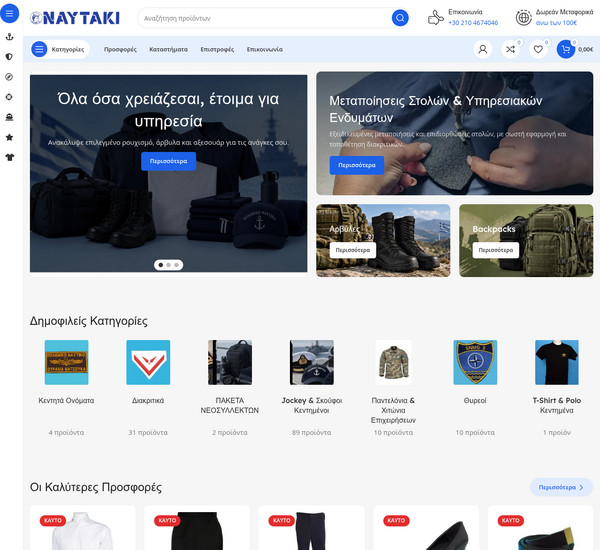The height and width of the screenshot is (550, 600).
Task: Select the third carousel slide dot
Action: click(x=176, y=265)
